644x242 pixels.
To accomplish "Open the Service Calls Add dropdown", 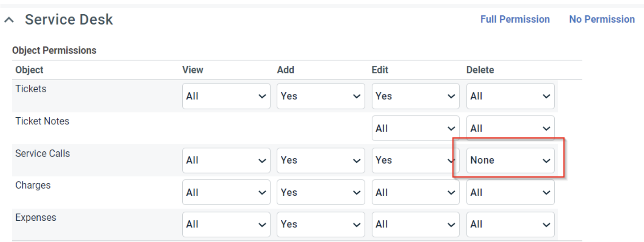I will coord(320,161).
